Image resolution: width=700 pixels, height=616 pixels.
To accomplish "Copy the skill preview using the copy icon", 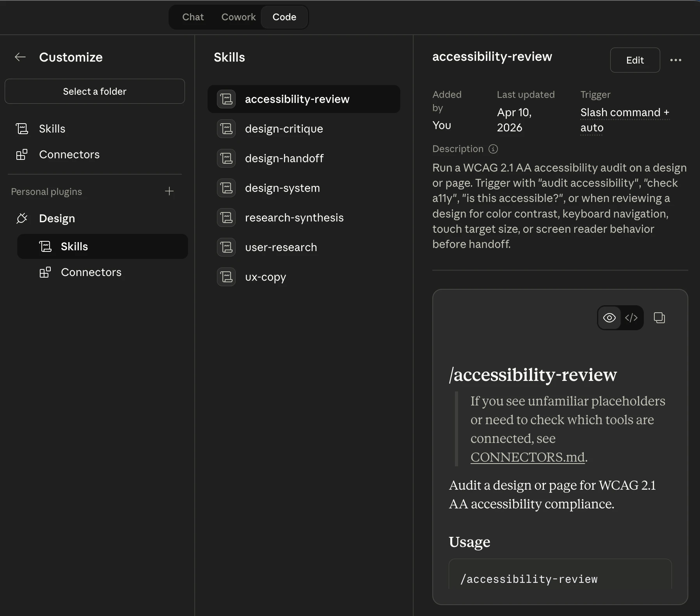I will point(659,318).
